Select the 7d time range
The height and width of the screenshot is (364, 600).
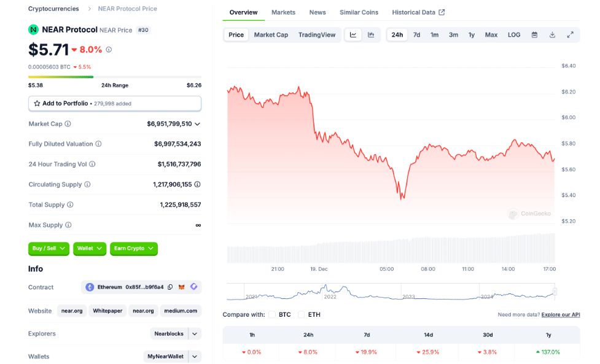[x=417, y=35]
